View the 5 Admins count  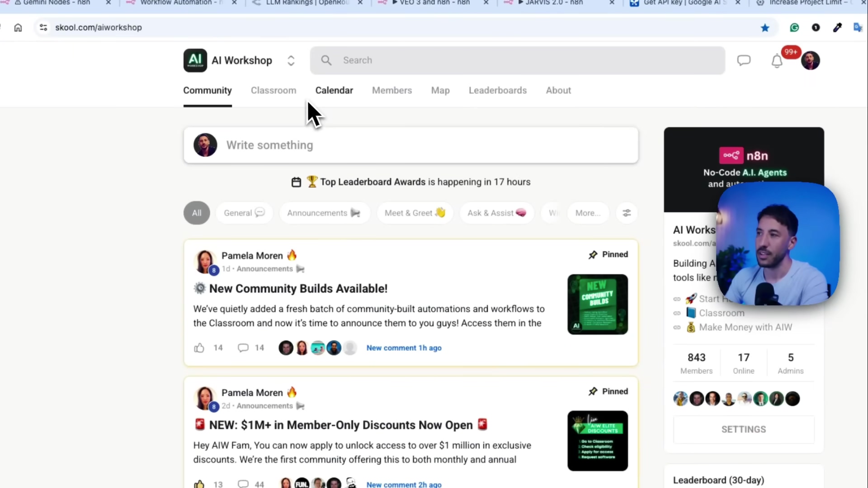(791, 363)
